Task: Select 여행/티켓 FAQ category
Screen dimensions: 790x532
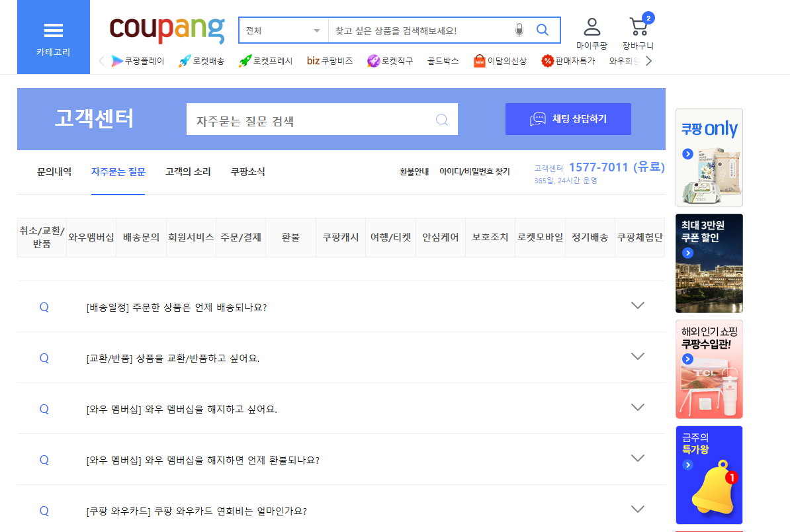Action: point(390,238)
